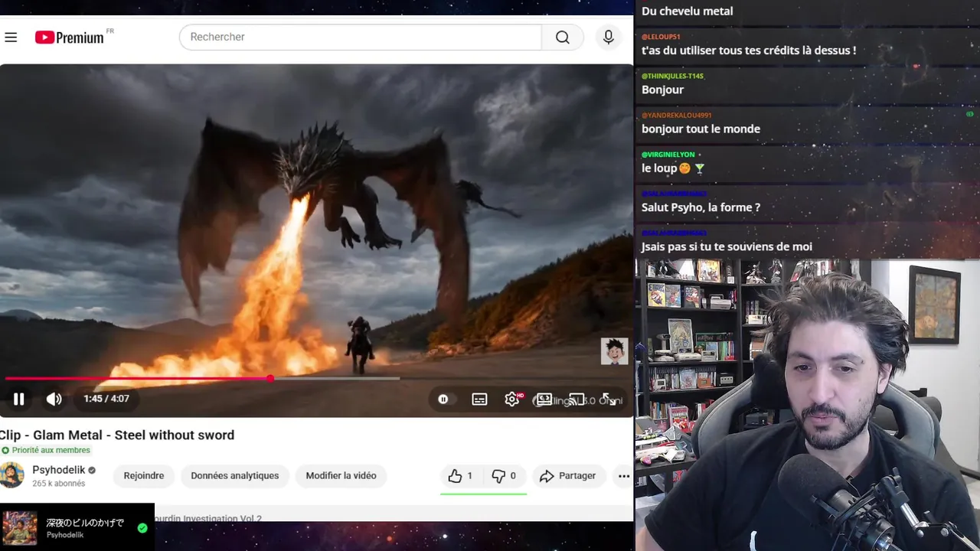Mute the video with the speaker icon

tap(54, 399)
